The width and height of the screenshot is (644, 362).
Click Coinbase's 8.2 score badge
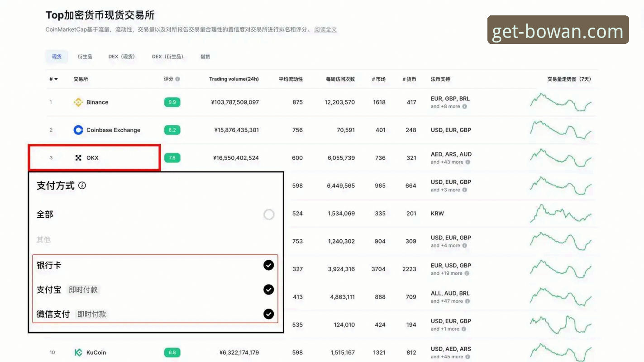172,130
